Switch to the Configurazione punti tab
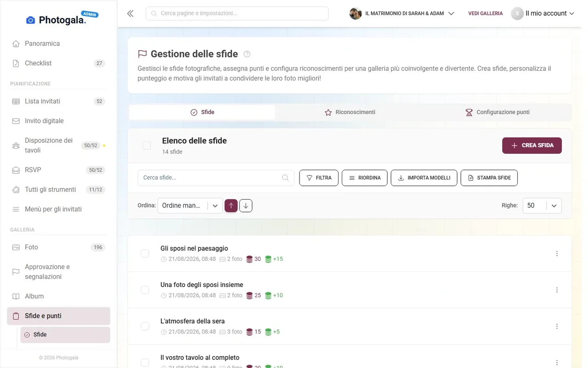 click(498, 112)
